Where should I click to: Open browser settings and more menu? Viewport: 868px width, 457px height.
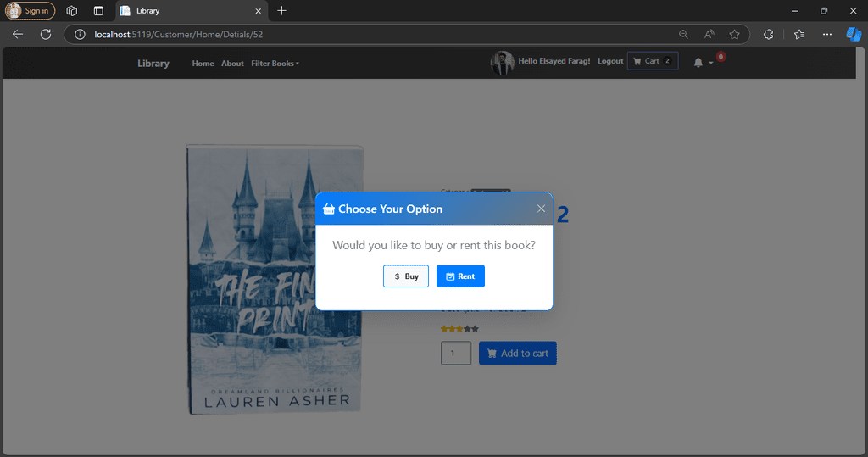(827, 35)
